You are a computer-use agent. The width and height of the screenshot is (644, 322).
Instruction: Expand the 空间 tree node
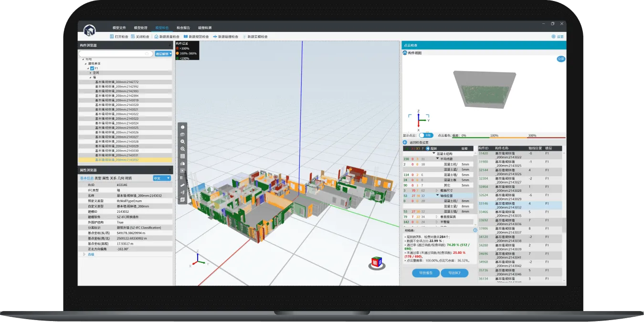click(x=90, y=73)
